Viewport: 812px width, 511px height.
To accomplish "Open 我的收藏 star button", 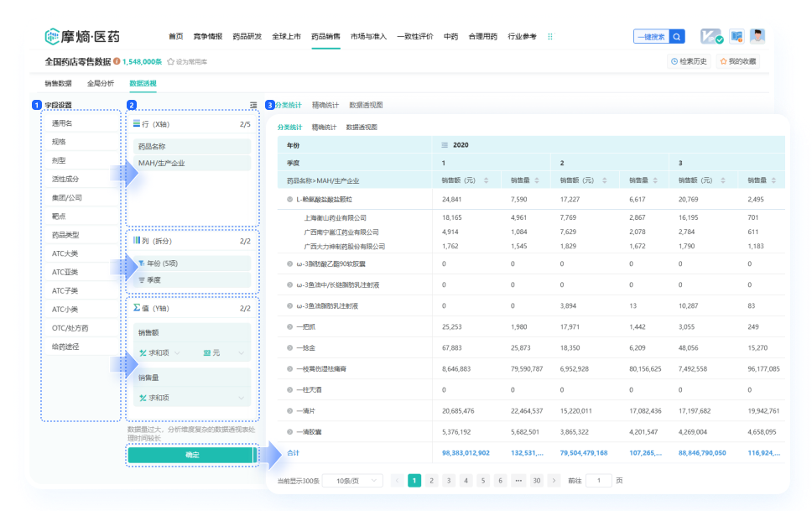I will click(737, 61).
